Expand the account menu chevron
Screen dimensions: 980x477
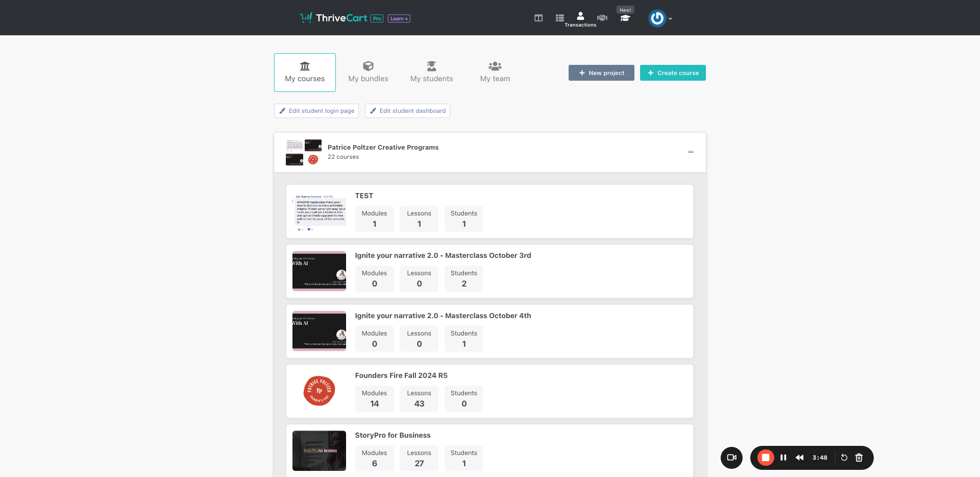(670, 19)
